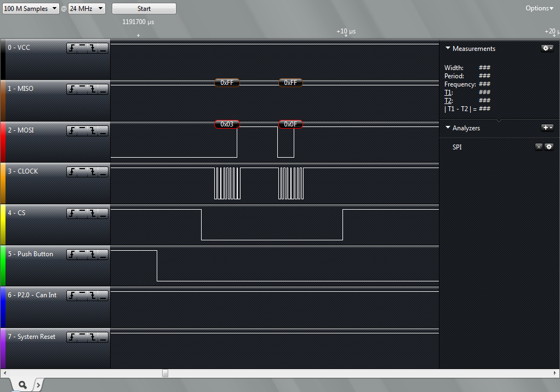This screenshot has width=560, height=392.
Task: Click the 0 - VCC channel label
Action: 19,48
